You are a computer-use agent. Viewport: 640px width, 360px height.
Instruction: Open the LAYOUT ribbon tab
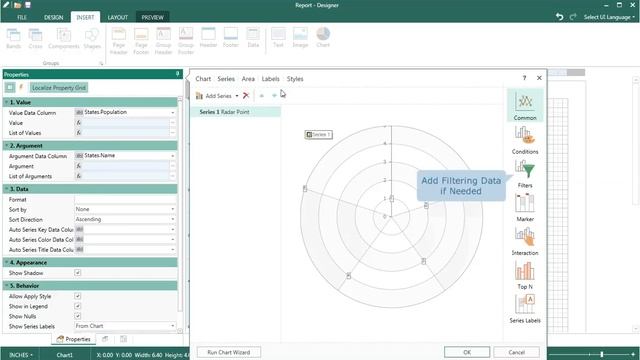[118, 18]
